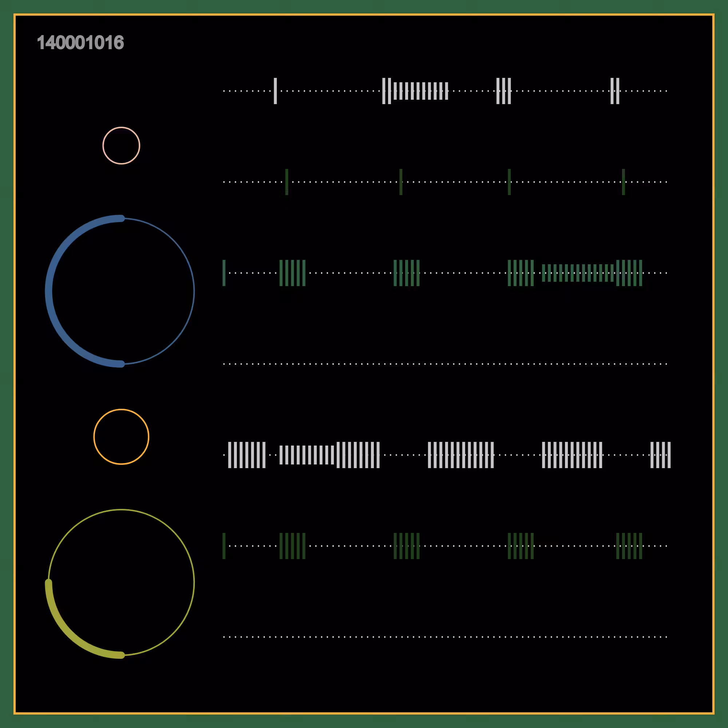The image size is (728, 728).
Task: Select the last four-bar white cluster in the fifth row
Action: tap(661, 455)
